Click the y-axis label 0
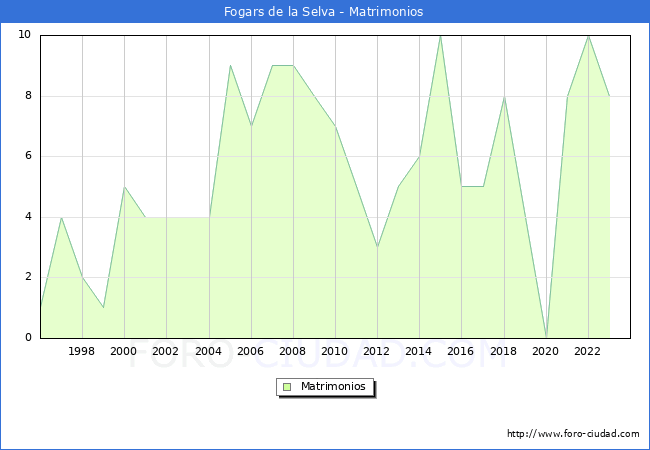This screenshot has width=650, height=450. (28, 337)
